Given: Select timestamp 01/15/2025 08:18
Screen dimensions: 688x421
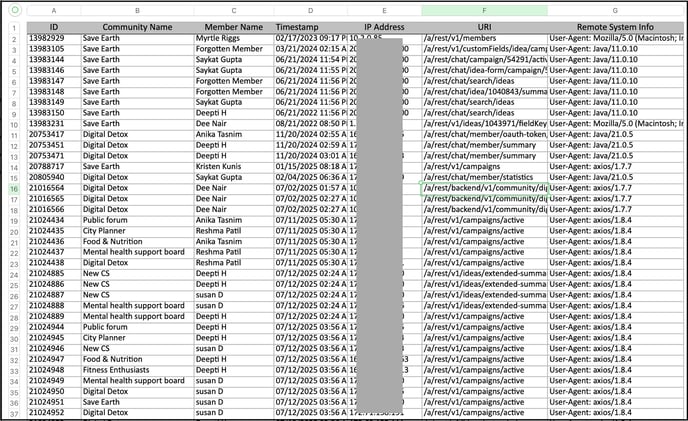Looking at the screenshot, I should (x=311, y=166).
